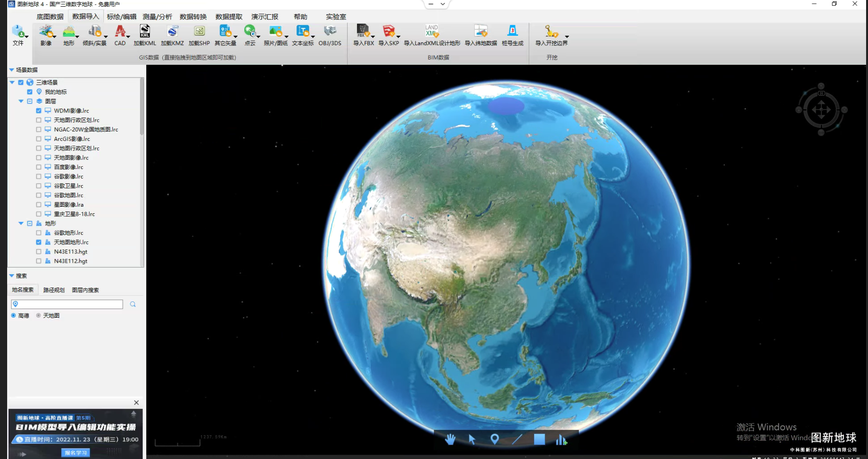Open the 标绘/编辑 ribbon tab

tap(121, 17)
